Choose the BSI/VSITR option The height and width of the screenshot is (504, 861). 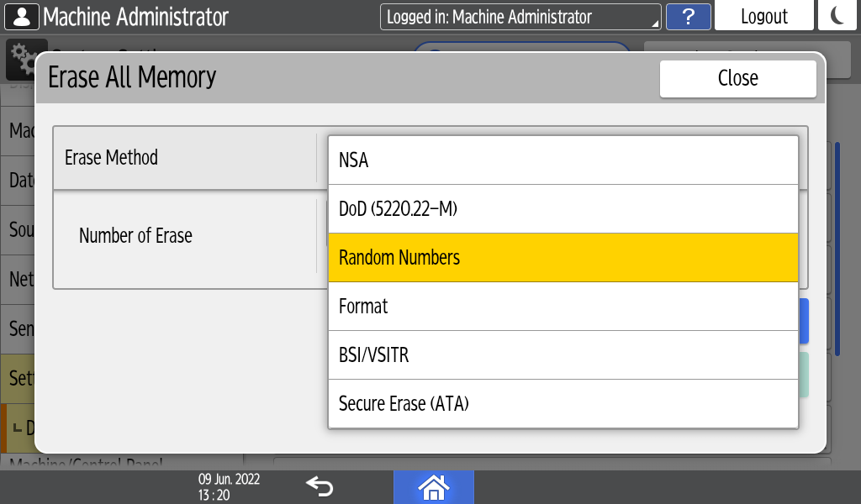tap(563, 355)
